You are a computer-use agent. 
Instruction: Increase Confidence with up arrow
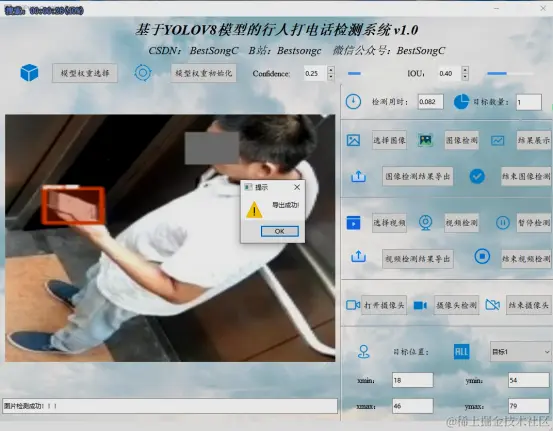tap(331, 70)
